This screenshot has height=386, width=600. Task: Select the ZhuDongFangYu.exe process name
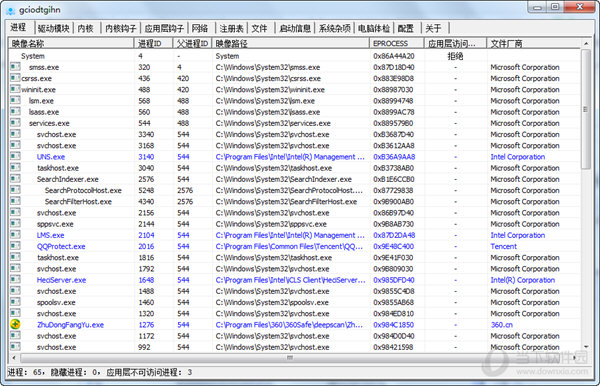(x=70, y=325)
